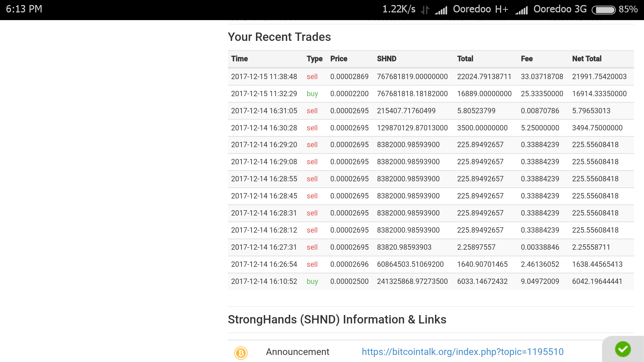This screenshot has width=644, height=362.
Task: Select net total 16914.33350000
Action: (x=599, y=94)
